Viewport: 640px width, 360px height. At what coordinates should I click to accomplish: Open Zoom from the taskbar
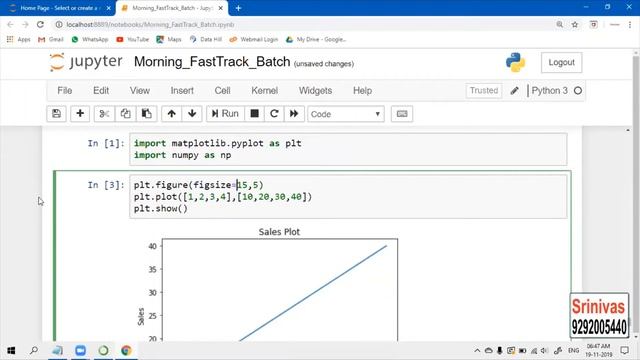[80, 351]
